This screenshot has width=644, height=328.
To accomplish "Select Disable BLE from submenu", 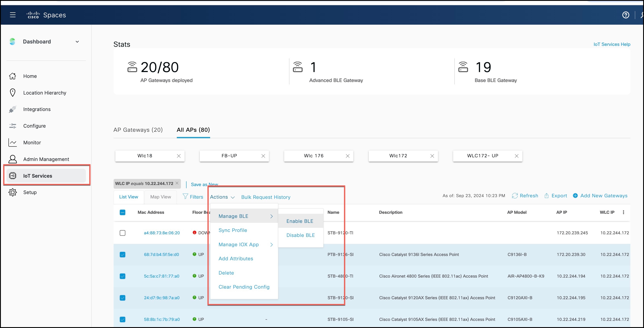I will [301, 235].
